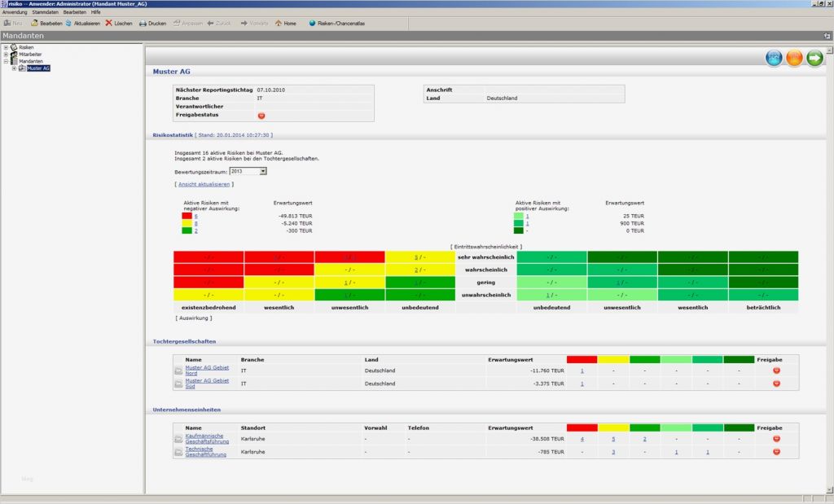Click the orange round icon top right

[x=792, y=57]
